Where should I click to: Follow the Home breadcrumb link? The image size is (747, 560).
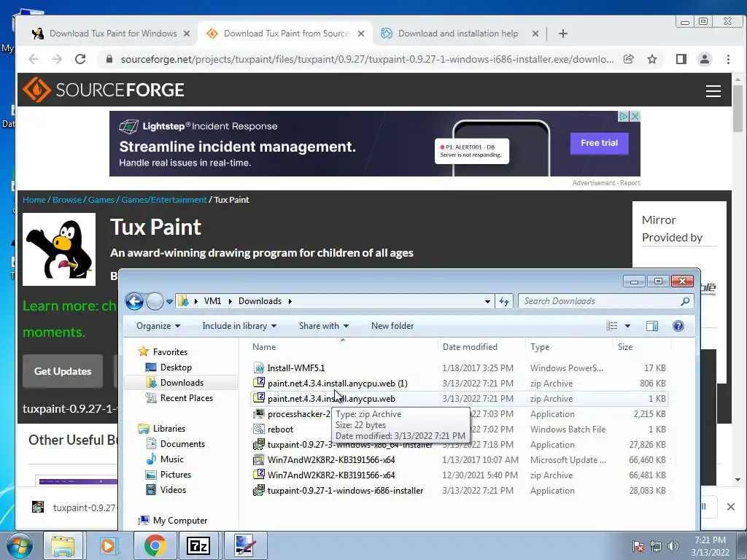click(34, 200)
